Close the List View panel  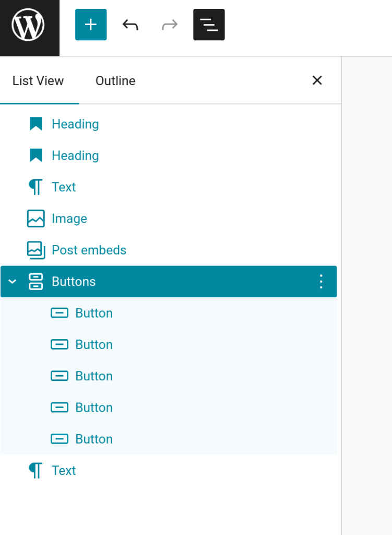pos(317,80)
